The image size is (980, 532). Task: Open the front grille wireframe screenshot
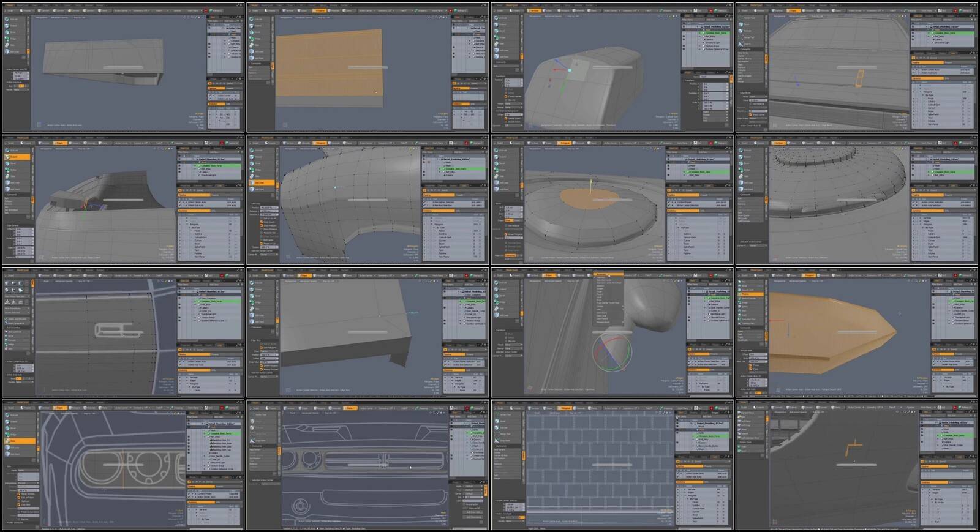pos(367,465)
